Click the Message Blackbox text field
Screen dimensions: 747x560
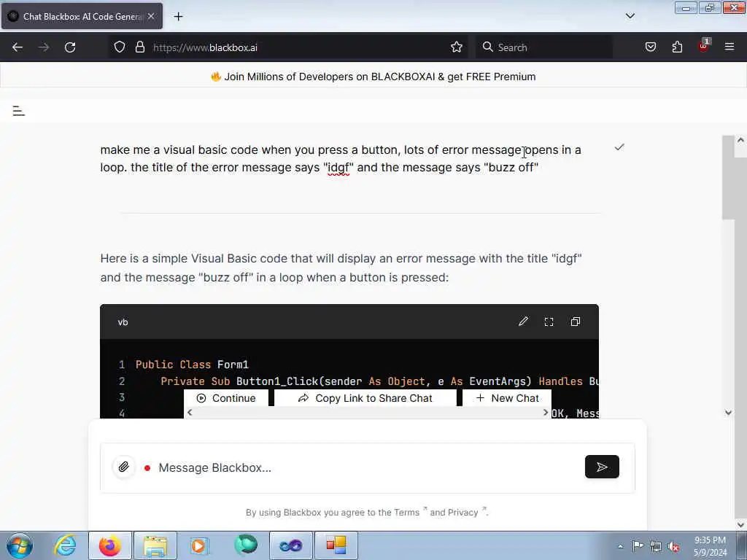[367, 468]
